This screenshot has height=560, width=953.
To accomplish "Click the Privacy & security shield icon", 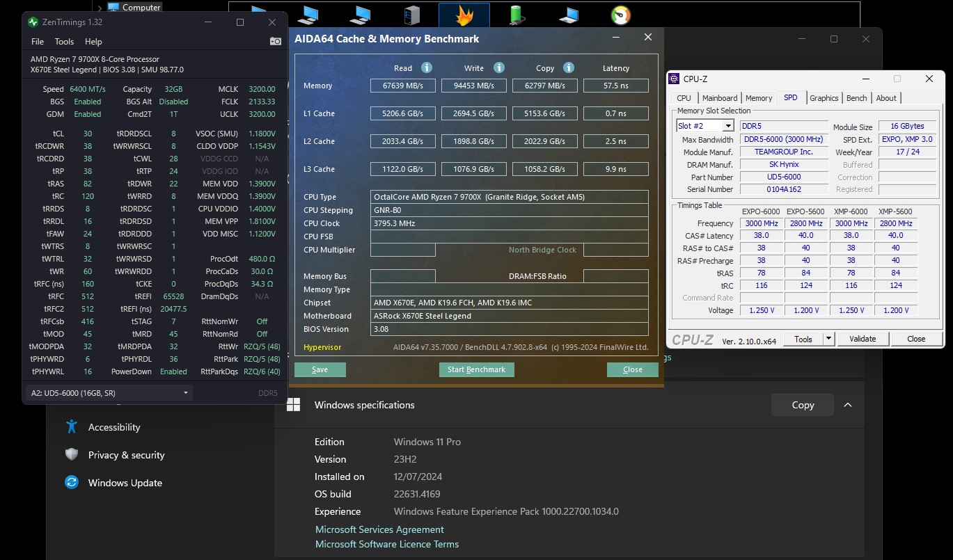I will pyautogui.click(x=72, y=455).
